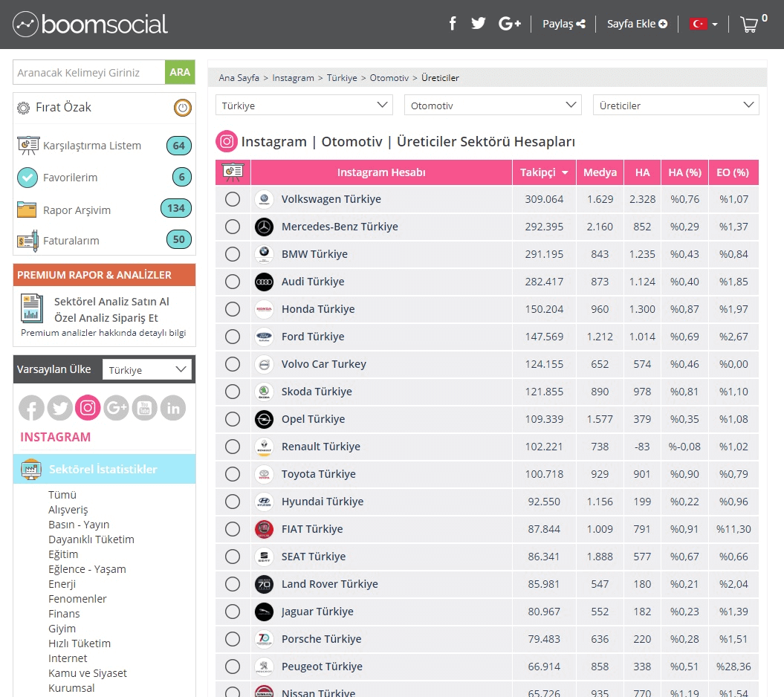Go to the Ana Sayfa breadcrumb
This screenshot has height=697, width=784.
coord(239,77)
